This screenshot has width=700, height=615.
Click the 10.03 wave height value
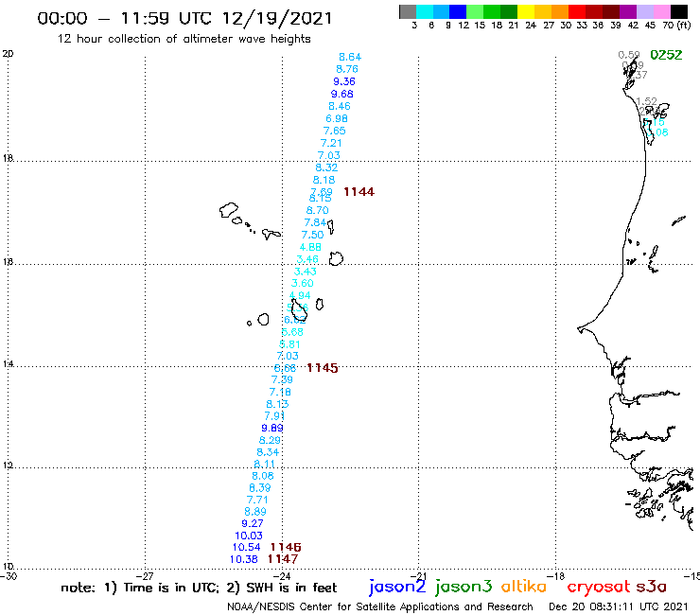click(249, 536)
